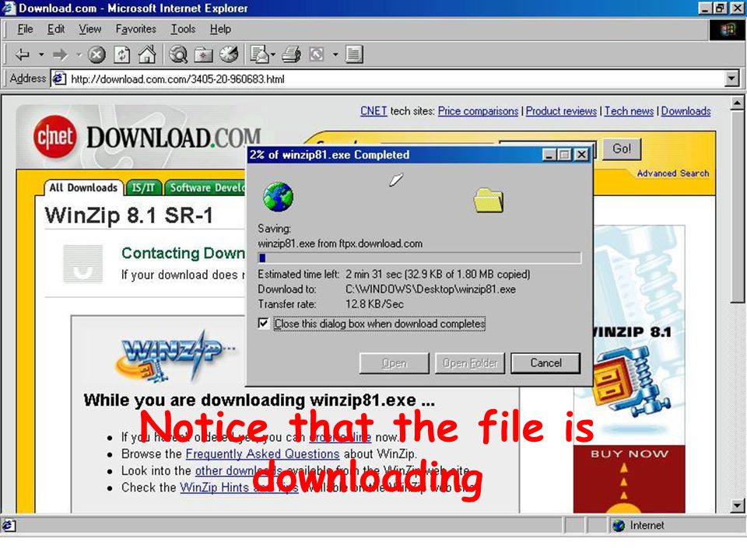Open the History toolbar icon

coord(229,54)
